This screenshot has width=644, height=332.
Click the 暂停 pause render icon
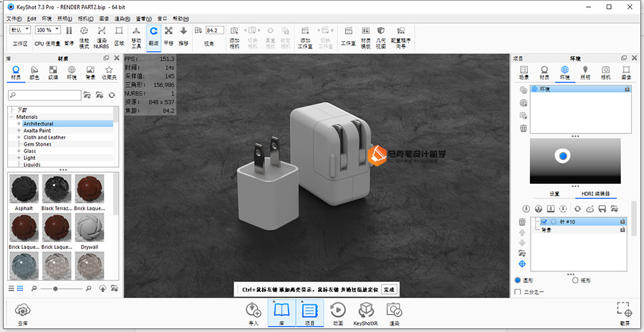coord(69,30)
